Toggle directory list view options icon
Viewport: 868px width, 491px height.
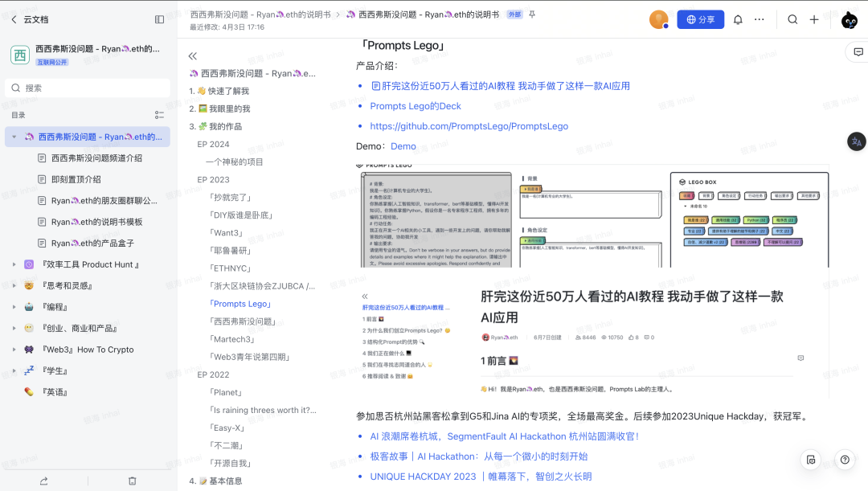coord(159,115)
